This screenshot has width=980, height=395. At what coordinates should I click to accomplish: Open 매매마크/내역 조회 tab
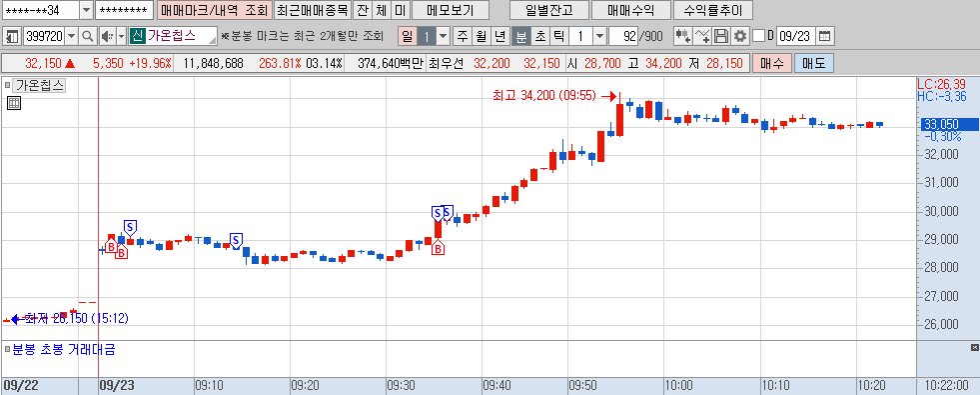click(x=214, y=10)
